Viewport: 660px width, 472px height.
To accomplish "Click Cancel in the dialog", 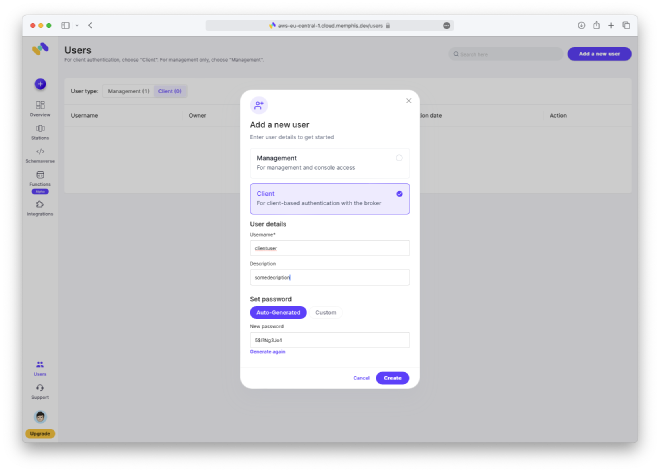I will tap(361, 378).
